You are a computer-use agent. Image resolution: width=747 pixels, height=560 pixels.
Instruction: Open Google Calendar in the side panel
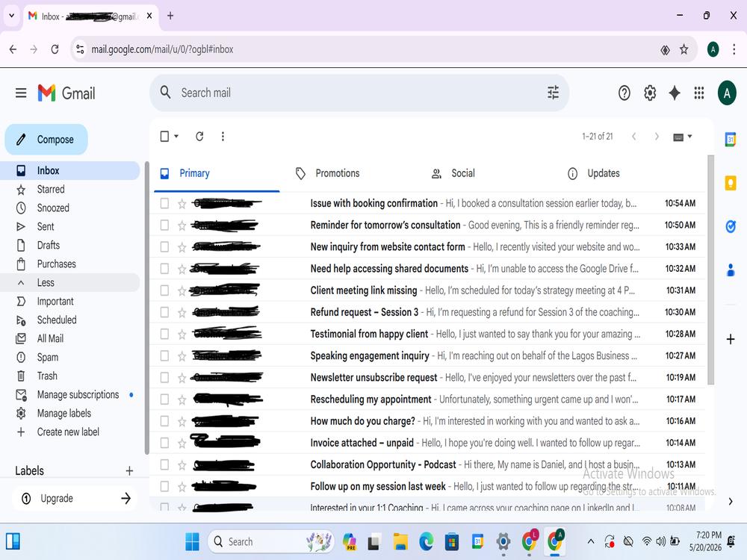tap(731, 140)
